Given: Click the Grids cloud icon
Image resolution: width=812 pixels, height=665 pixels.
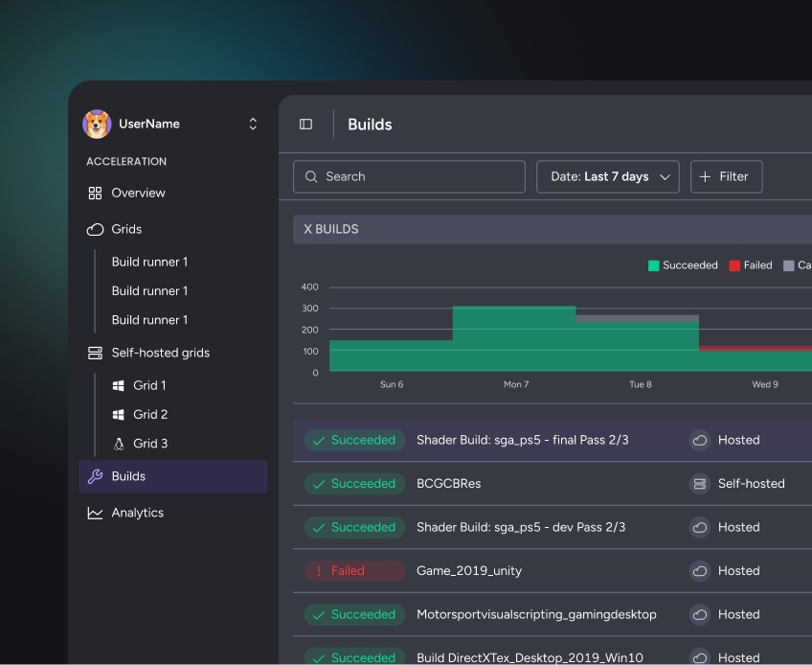Looking at the screenshot, I should 95,230.
